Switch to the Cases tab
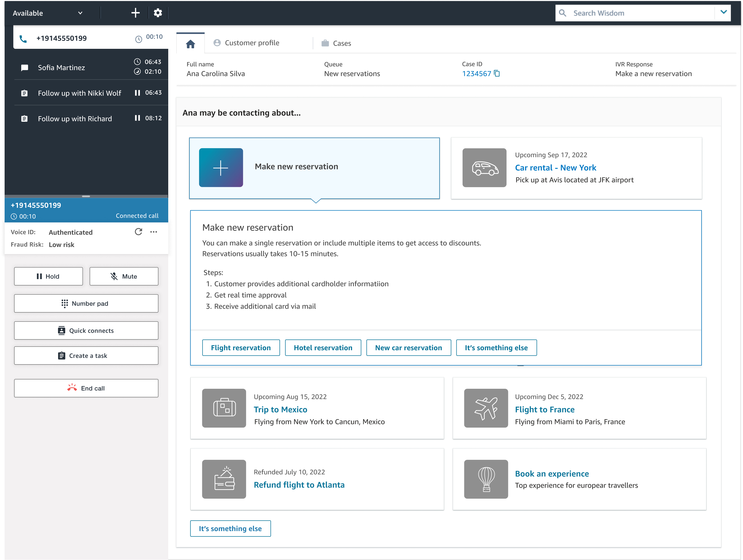 pyautogui.click(x=341, y=43)
